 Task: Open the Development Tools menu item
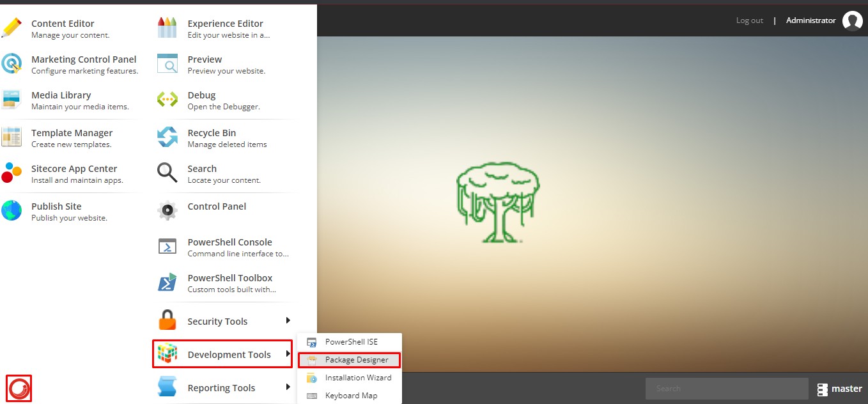coord(222,353)
